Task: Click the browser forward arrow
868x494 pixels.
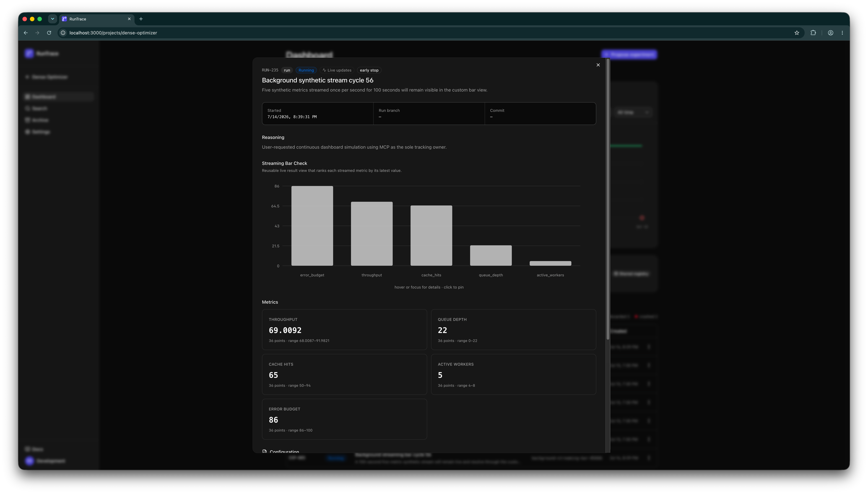Action: 37,33
